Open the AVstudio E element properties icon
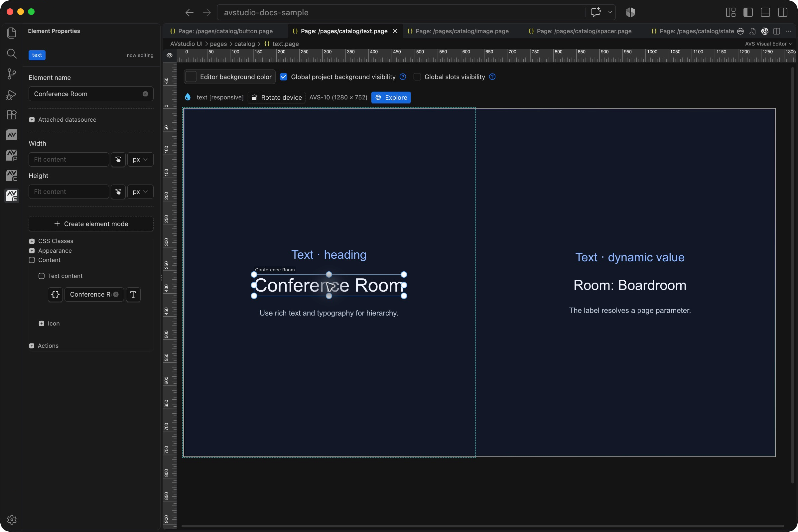 [x=12, y=196]
